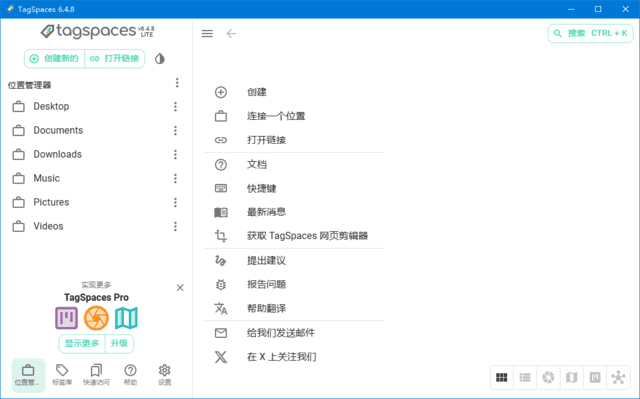This screenshot has height=399, width=640.
Task: Click 获取 TagSpaces 网页剪辑器 entry
Action: [x=294, y=236]
